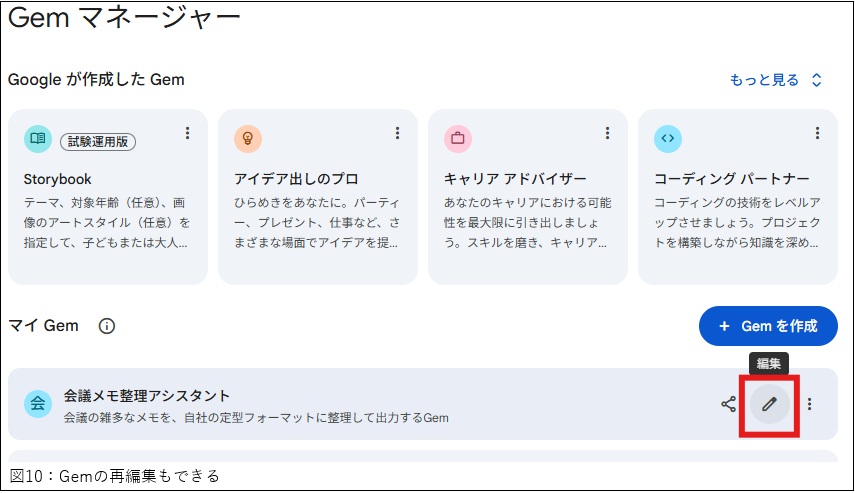855x493 pixels.
Task: Edit the 会議メモ整理アシスタント Gem with pencil icon
Action: coord(769,404)
